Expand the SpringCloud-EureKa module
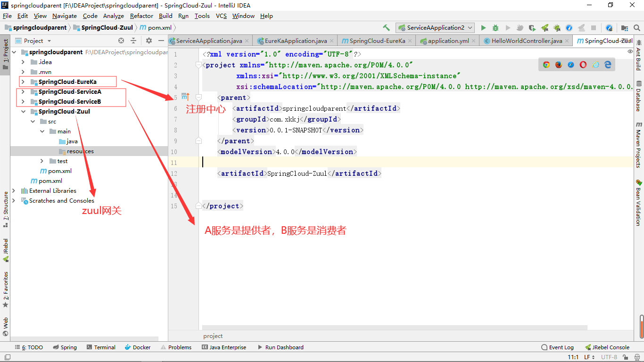The height and width of the screenshot is (362, 644). pyautogui.click(x=23, y=82)
